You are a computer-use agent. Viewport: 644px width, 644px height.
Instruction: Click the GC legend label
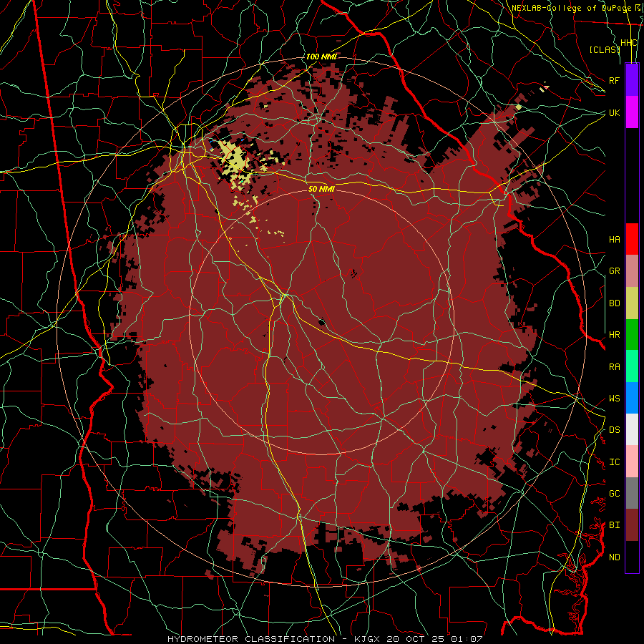[614, 494]
